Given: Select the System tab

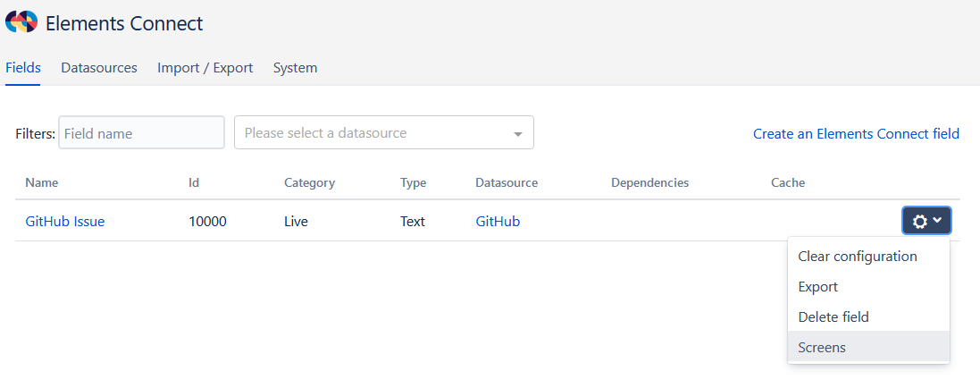Looking at the screenshot, I should pyautogui.click(x=295, y=68).
